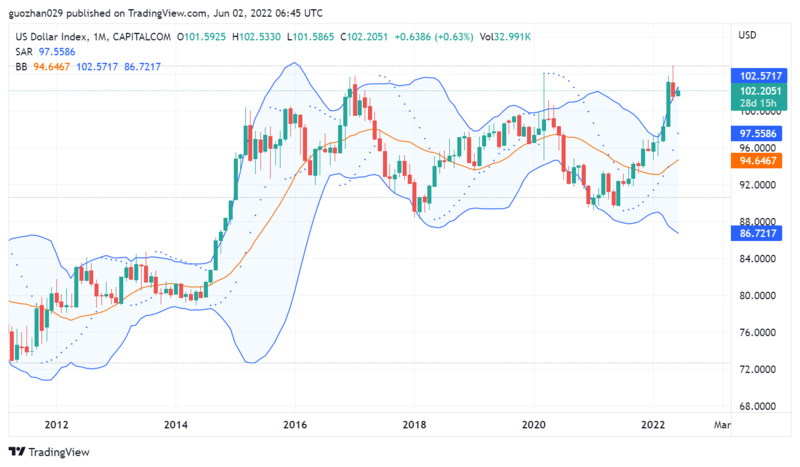Click the USD currency label on price axis
Screen dimensions: 800x467
pos(747,35)
